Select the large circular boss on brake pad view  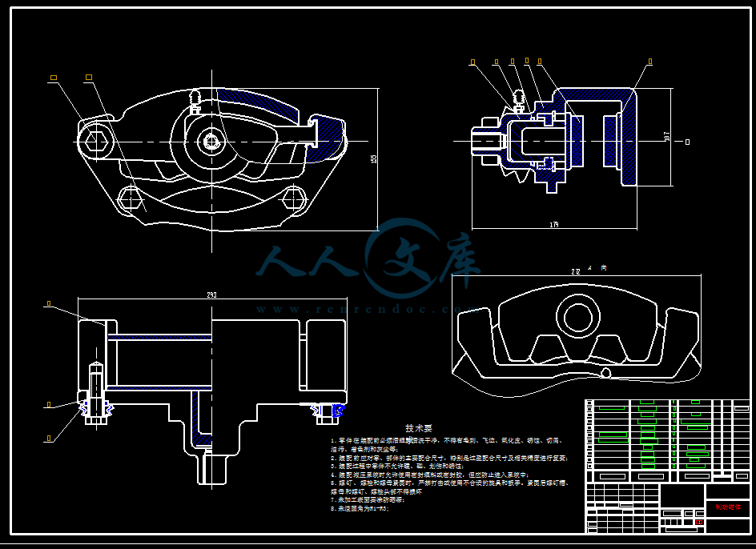tap(576, 315)
